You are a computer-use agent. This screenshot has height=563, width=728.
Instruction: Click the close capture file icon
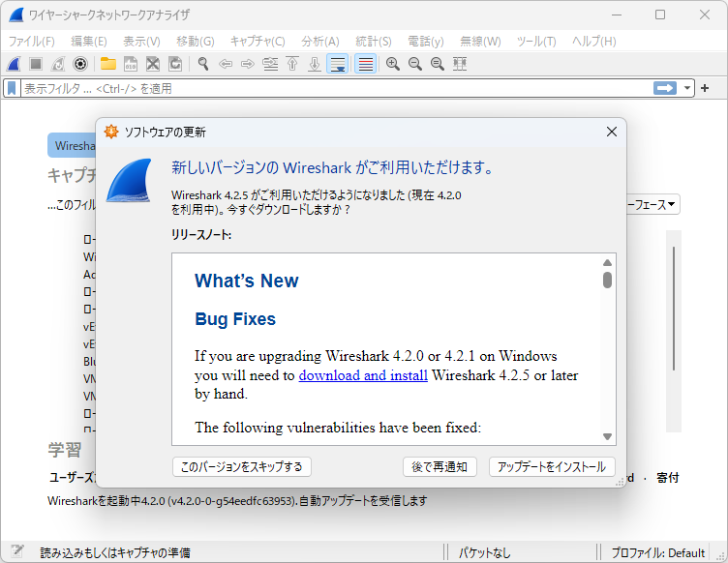coord(153,64)
